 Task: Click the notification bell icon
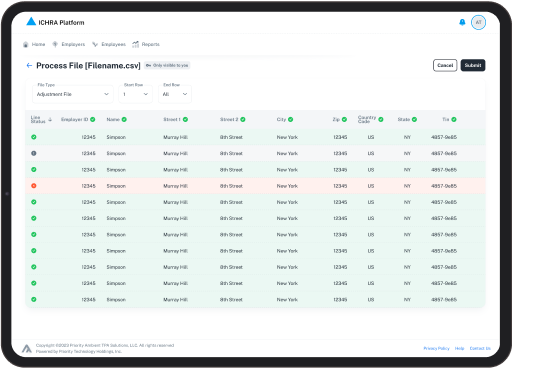pyautogui.click(x=462, y=22)
